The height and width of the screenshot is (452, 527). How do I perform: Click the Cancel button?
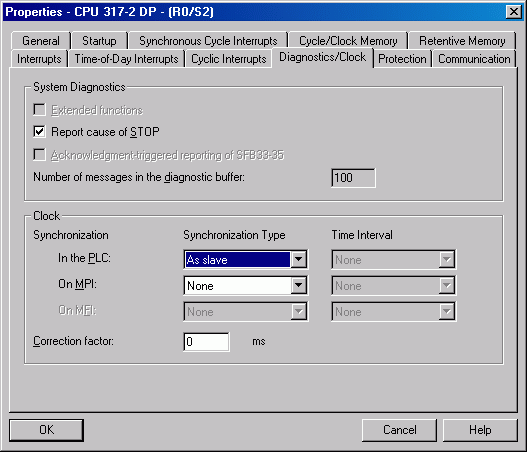399,430
